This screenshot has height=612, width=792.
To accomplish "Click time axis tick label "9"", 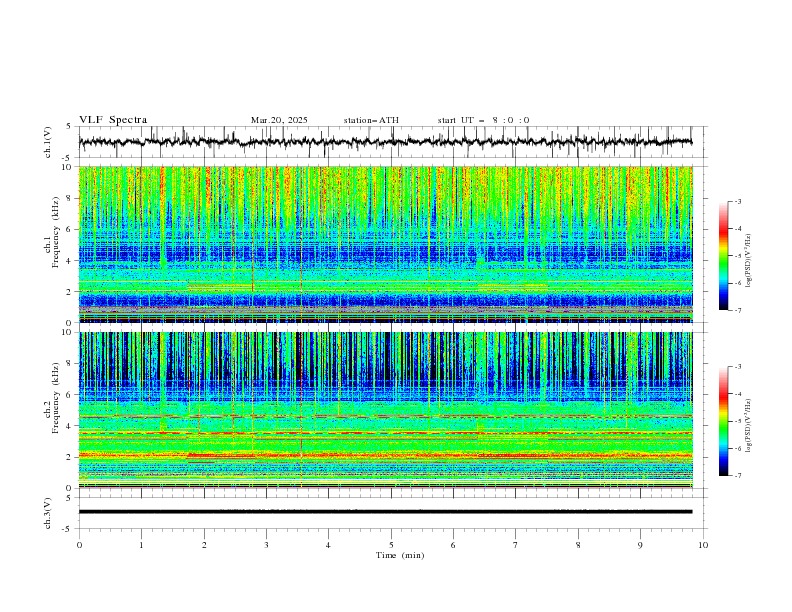I will (640, 545).
